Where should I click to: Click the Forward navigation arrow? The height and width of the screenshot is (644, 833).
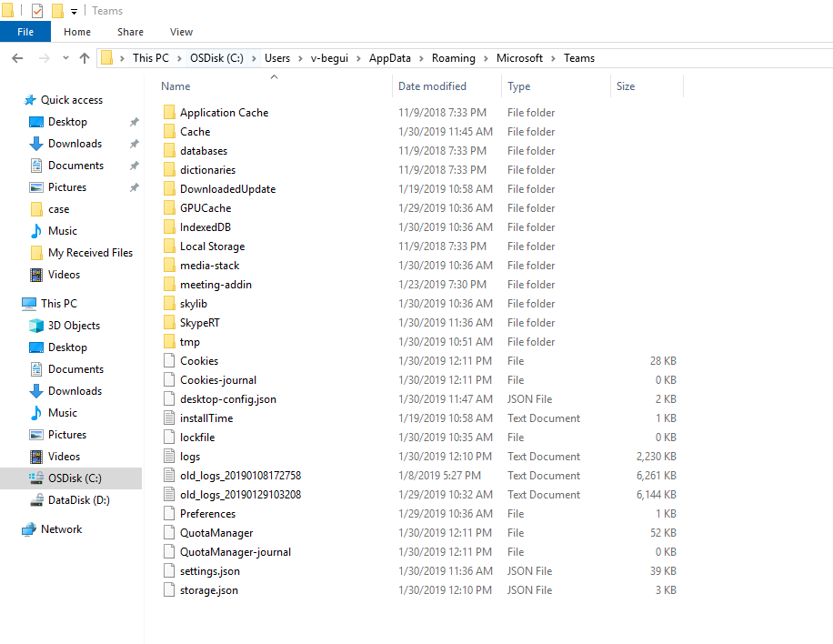click(x=45, y=58)
